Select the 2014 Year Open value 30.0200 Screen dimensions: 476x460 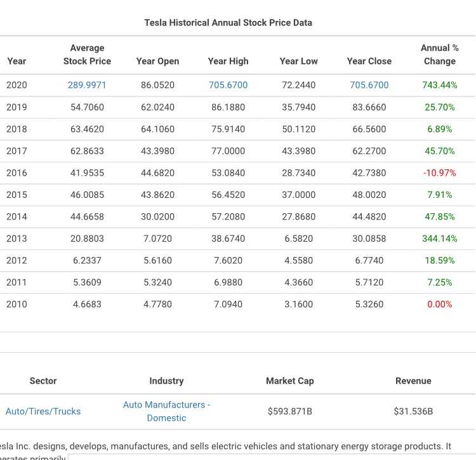pos(157,216)
